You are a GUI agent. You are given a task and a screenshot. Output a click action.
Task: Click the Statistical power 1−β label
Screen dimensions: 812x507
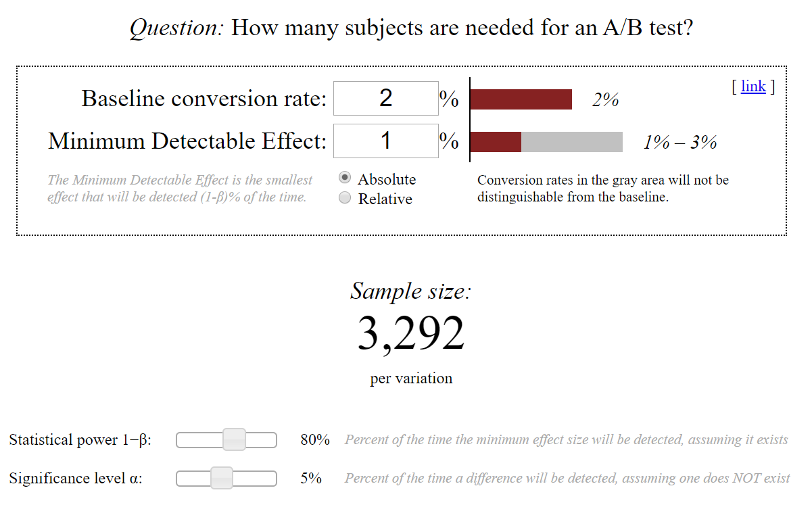(80, 440)
